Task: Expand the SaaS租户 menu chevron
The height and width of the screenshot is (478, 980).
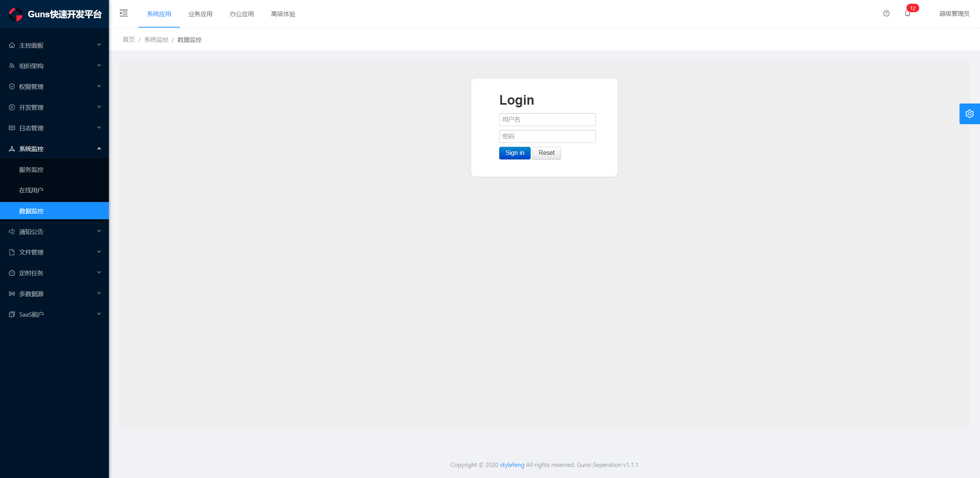Action: [99, 314]
